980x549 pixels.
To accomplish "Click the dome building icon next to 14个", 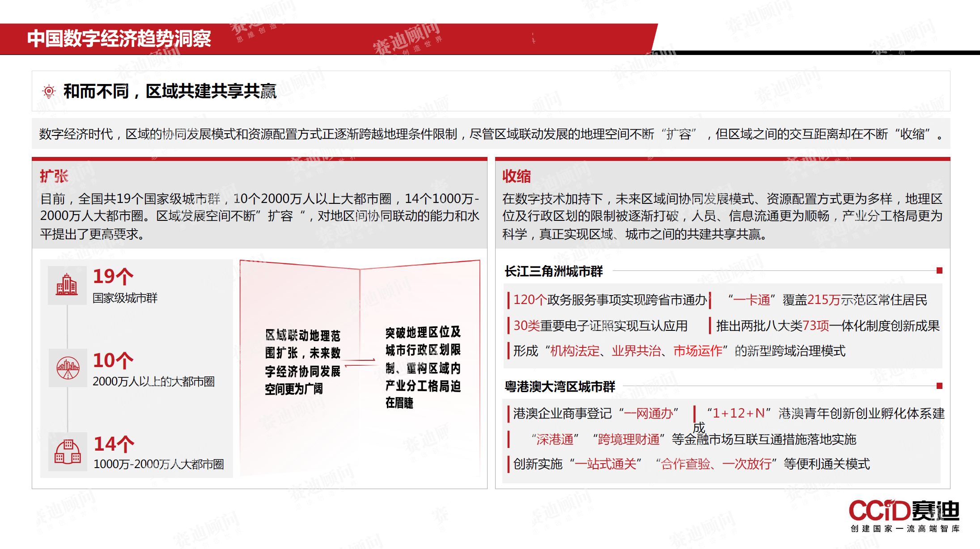I will tap(68, 451).
